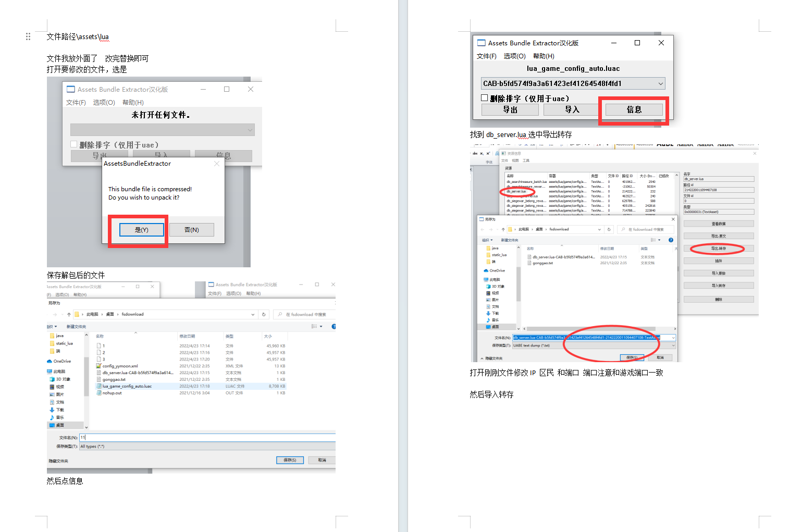Toggle the greyed 删除排字 checkbox in the left window
This screenshot has height=532, width=802.
pyautogui.click(x=74, y=144)
